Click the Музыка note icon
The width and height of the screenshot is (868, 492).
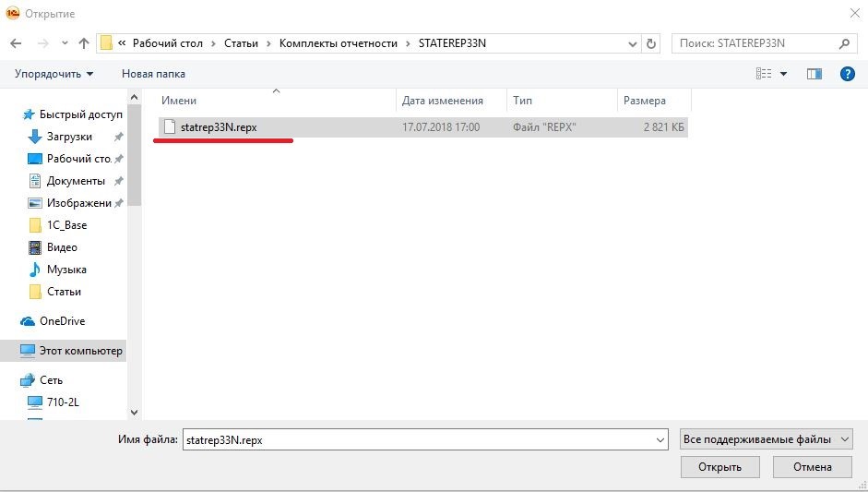(35, 270)
